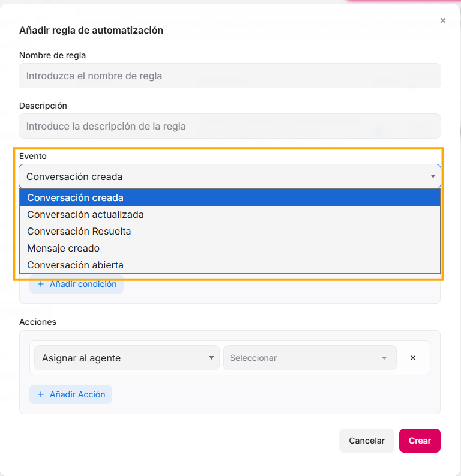Click the plus icon of Añadir Acción
This screenshot has height=476, width=461.
coord(41,394)
